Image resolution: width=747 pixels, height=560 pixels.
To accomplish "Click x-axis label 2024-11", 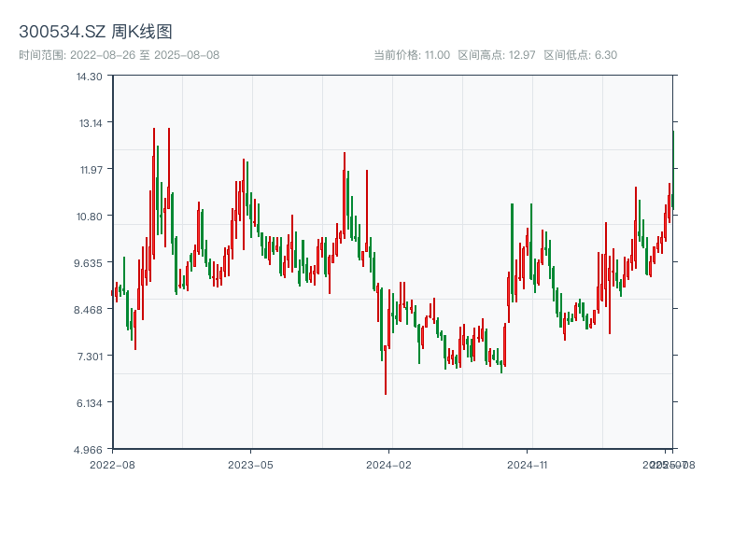I will coord(527,465).
